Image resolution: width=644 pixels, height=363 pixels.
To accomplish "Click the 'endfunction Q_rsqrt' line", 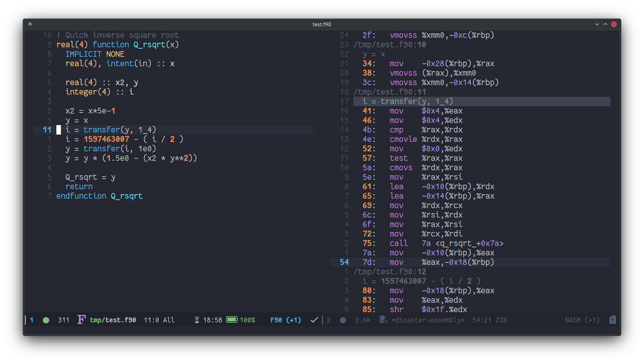I will pos(99,196).
